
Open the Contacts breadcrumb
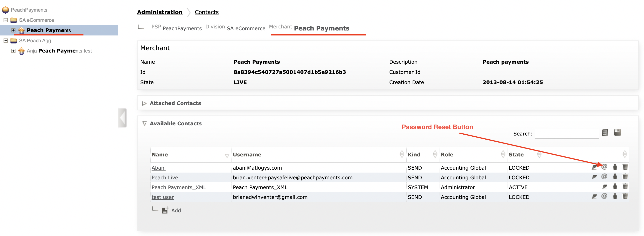pyautogui.click(x=206, y=12)
